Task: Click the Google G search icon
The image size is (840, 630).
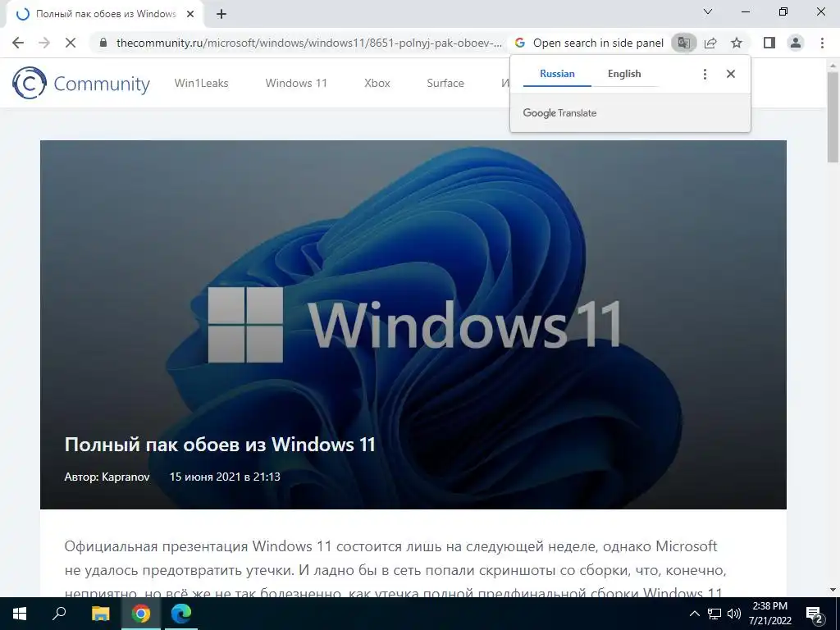Action: tap(519, 43)
